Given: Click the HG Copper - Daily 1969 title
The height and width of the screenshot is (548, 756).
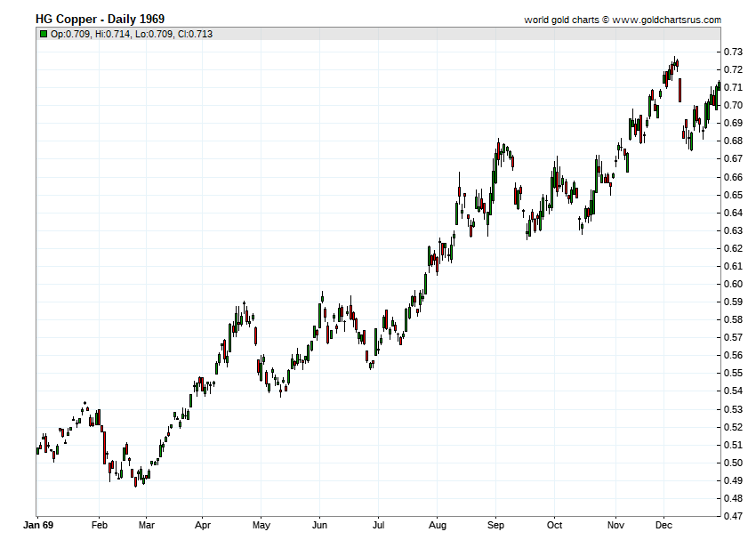Looking at the screenshot, I should (x=100, y=19).
